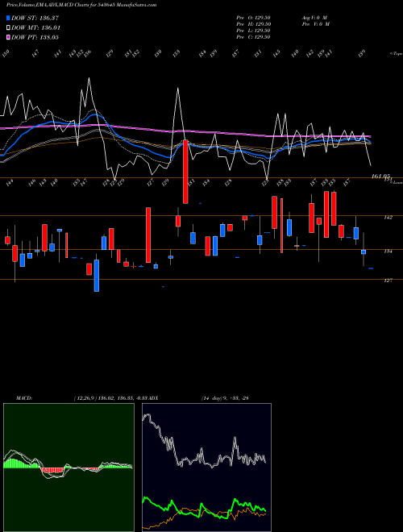Click the 'Pre L: 129.50' value

click(253, 31)
